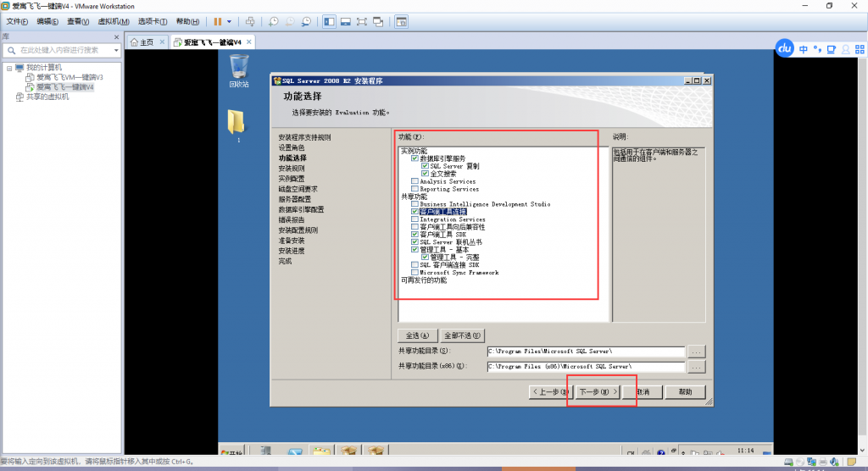Click the console view toolbar icon
868x471 pixels.
point(401,21)
